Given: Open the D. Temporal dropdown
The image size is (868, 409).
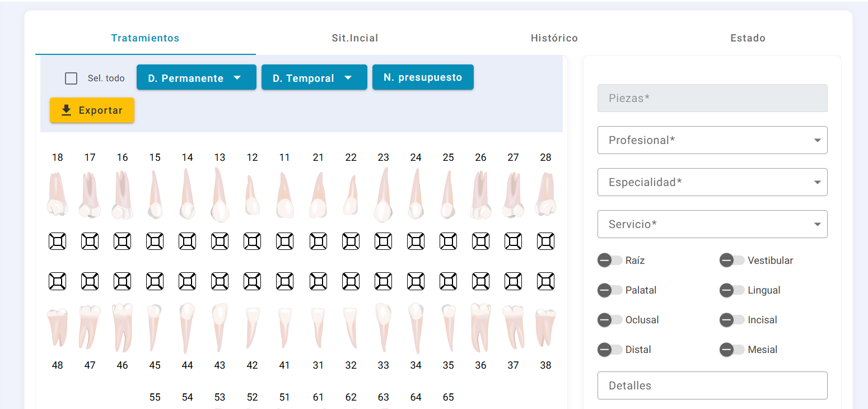Looking at the screenshot, I should [x=314, y=77].
